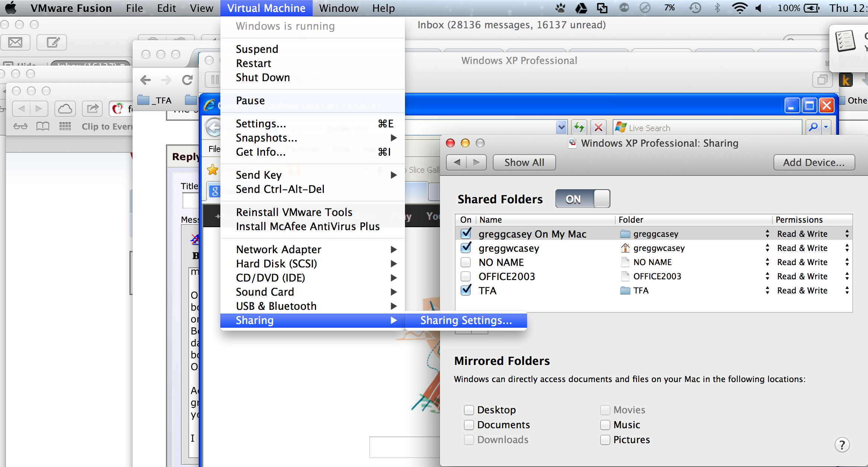Open Safari reading list glasses icon
This screenshot has width=868, height=467.
(x=20, y=127)
